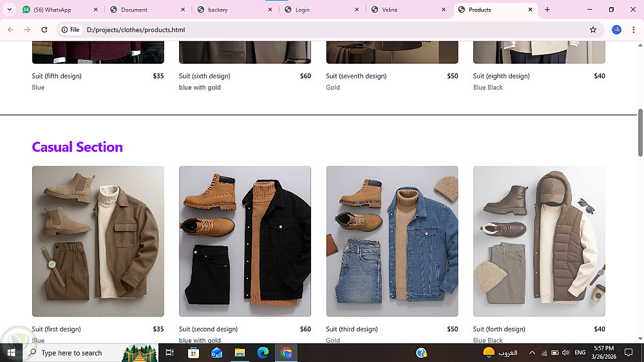Close the Login tab
This screenshot has height=362, width=644.
(357, 10)
